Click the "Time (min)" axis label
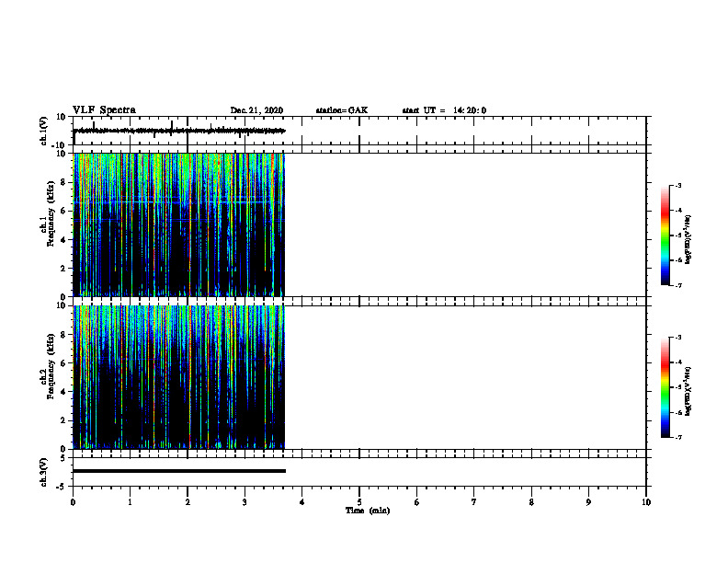The width and height of the screenshot is (728, 563). 368,511
